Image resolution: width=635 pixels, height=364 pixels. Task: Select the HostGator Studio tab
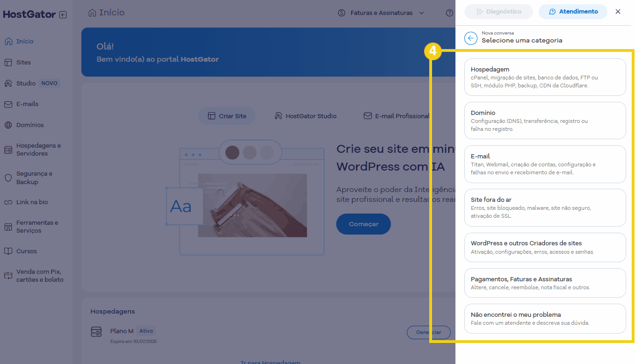(305, 116)
